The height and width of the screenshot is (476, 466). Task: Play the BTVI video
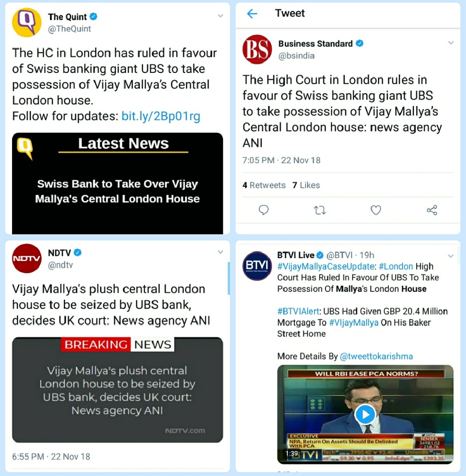click(x=365, y=414)
